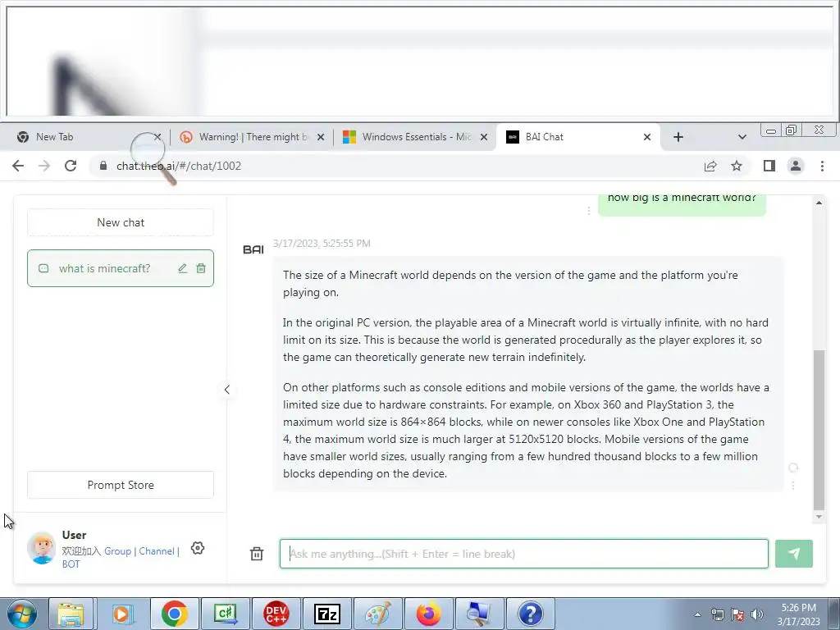Open 7-Zip from the taskbar

pyautogui.click(x=326, y=614)
